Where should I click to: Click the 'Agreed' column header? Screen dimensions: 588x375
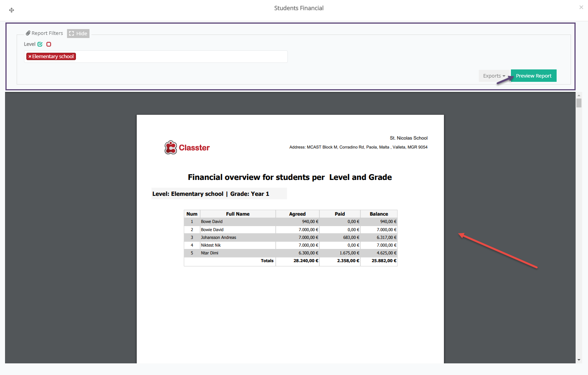tap(297, 214)
